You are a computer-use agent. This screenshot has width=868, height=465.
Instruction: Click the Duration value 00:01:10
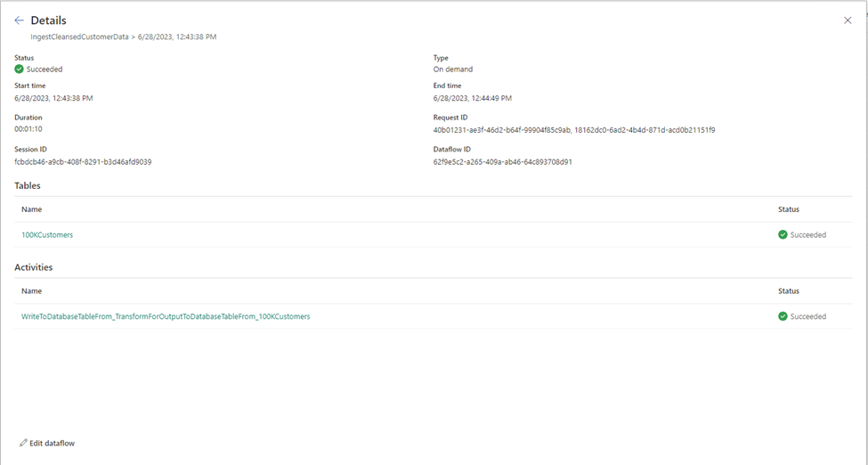pos(28,129)
